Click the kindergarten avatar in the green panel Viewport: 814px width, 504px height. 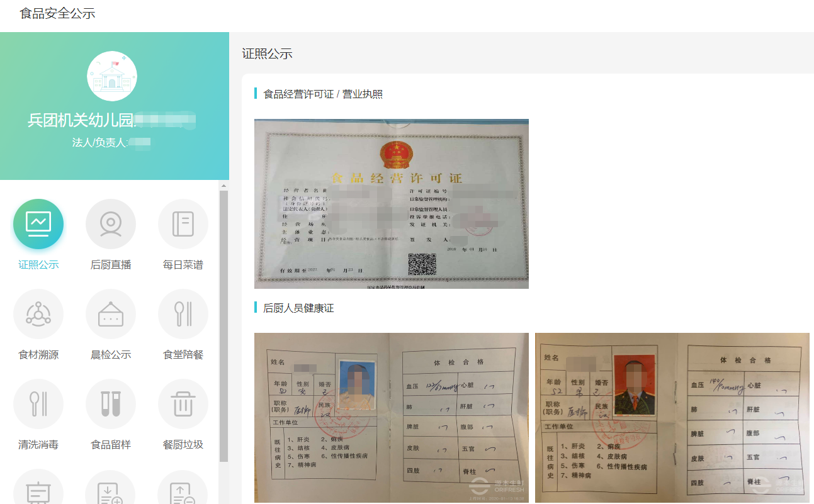112,76
